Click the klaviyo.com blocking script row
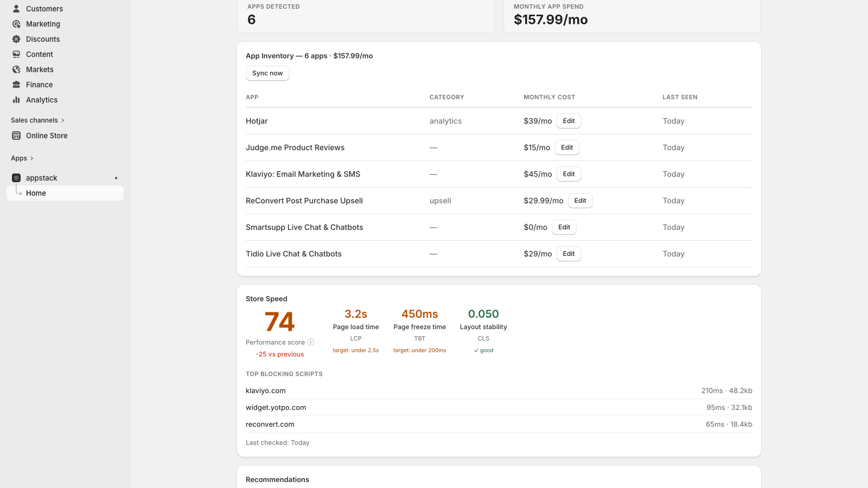868x488 pixels. (x=499, y=391)
